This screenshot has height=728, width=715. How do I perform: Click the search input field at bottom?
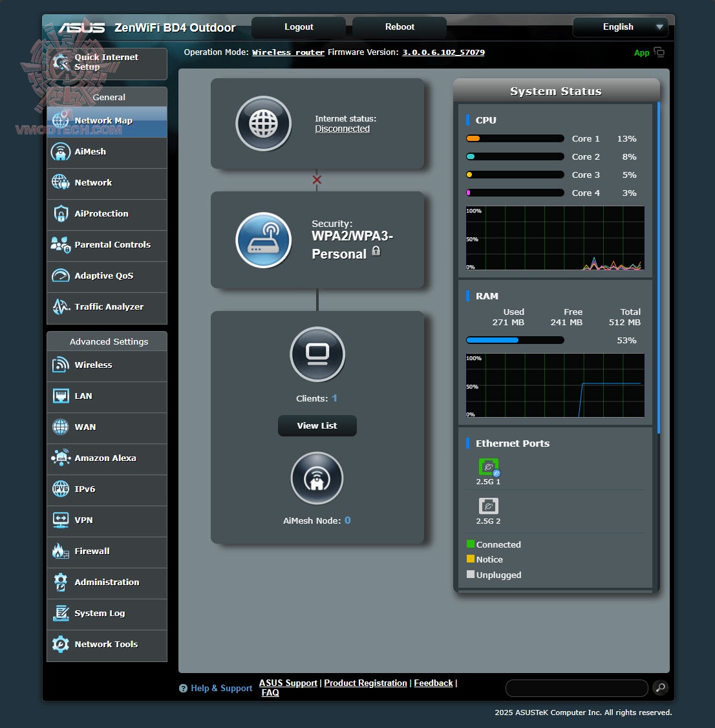(577, 688)
